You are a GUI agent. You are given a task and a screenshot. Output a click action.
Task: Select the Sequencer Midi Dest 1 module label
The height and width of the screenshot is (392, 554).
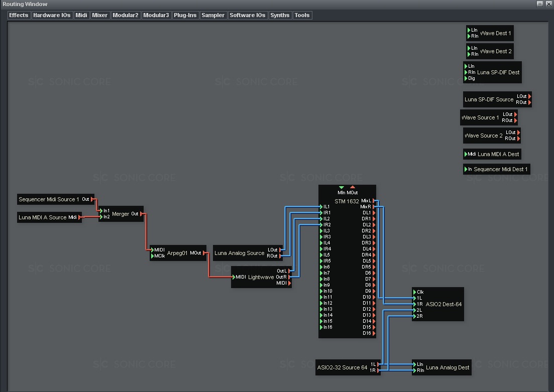[x=500, y=170]
